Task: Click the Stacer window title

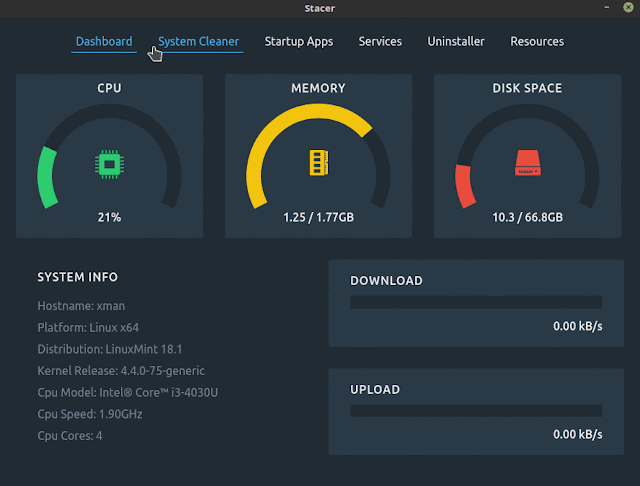Action: (320, 8)
